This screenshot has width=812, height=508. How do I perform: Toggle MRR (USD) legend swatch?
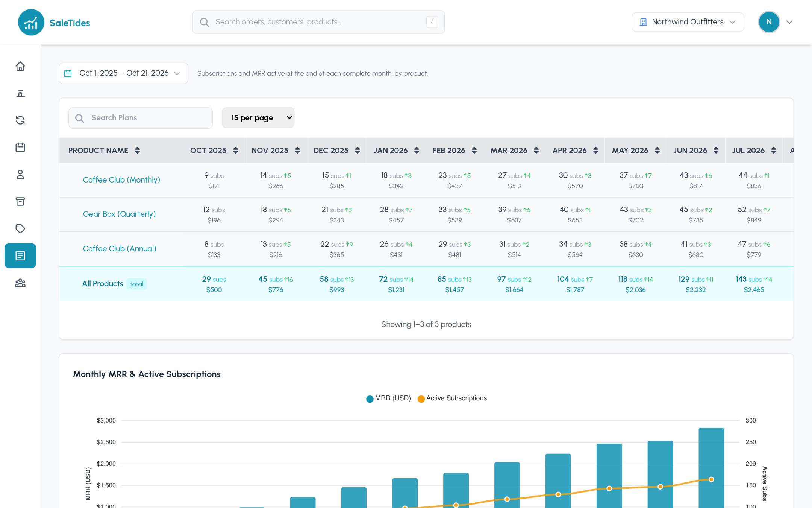[370, 399]
